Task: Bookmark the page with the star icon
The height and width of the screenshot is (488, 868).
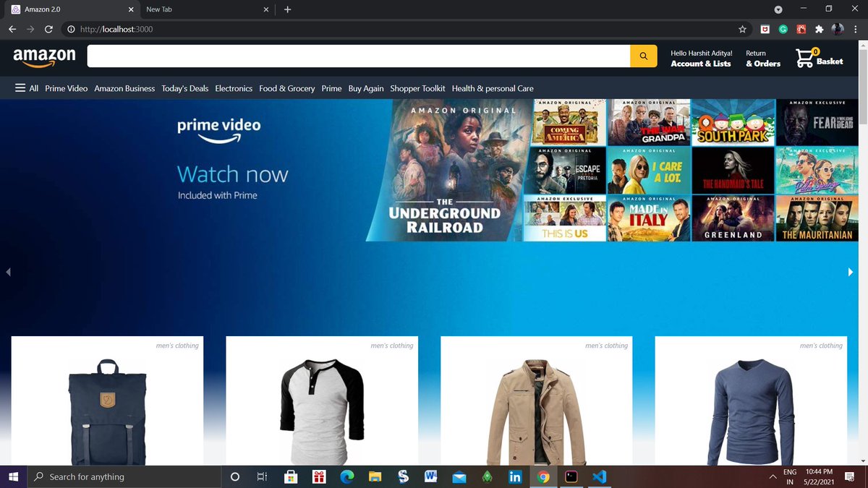Action: (x=743, y=29)
